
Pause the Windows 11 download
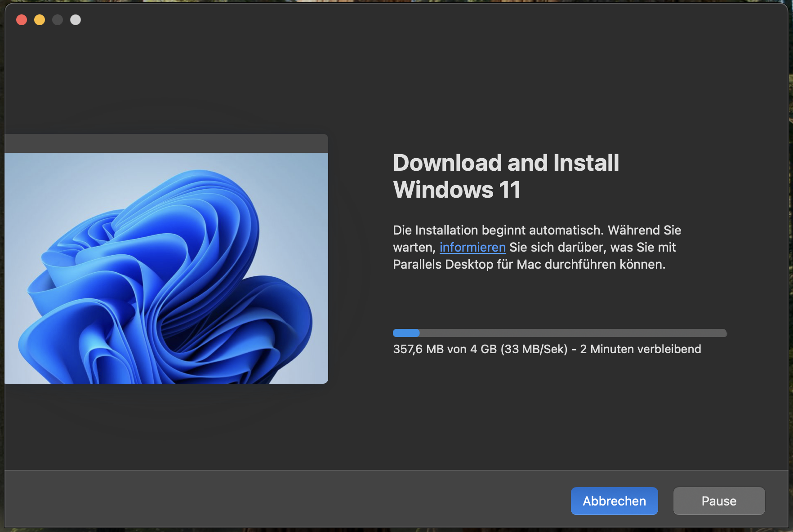[x=719, y=501]
